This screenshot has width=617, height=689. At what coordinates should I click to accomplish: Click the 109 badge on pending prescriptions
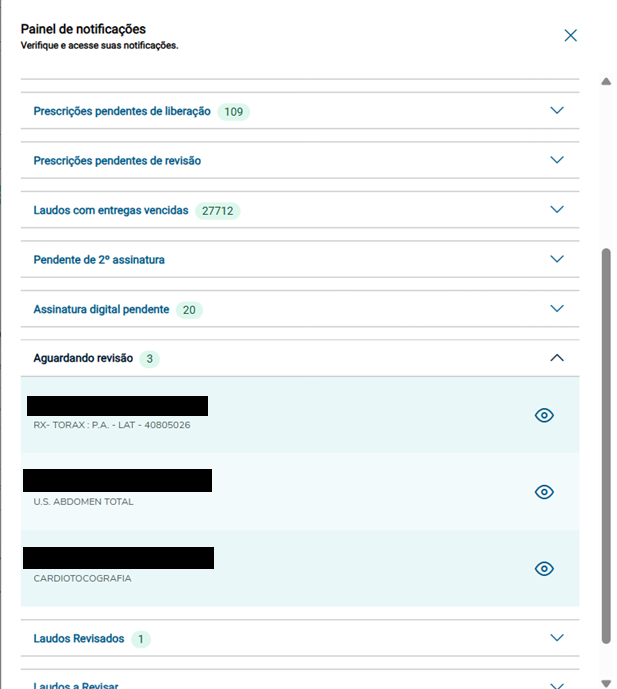[234, 112]
